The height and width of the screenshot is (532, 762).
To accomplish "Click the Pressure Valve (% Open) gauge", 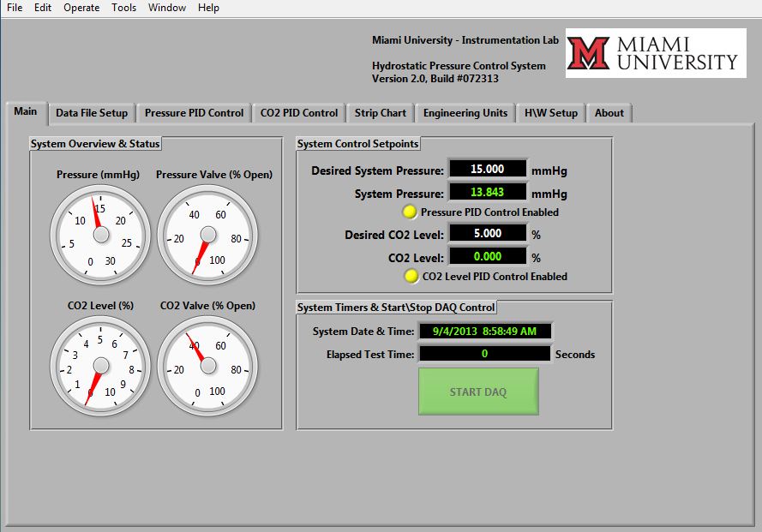I will click(x=207, y=234).
